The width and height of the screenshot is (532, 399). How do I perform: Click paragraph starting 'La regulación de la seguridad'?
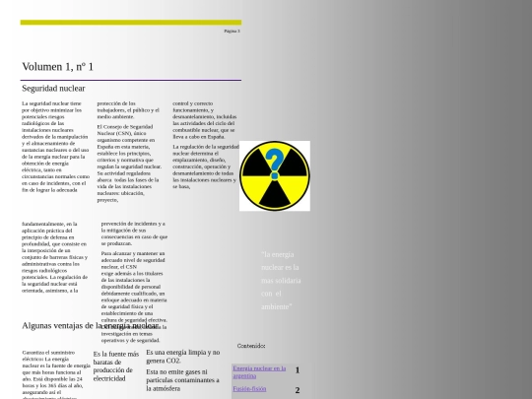pos(206,166)
